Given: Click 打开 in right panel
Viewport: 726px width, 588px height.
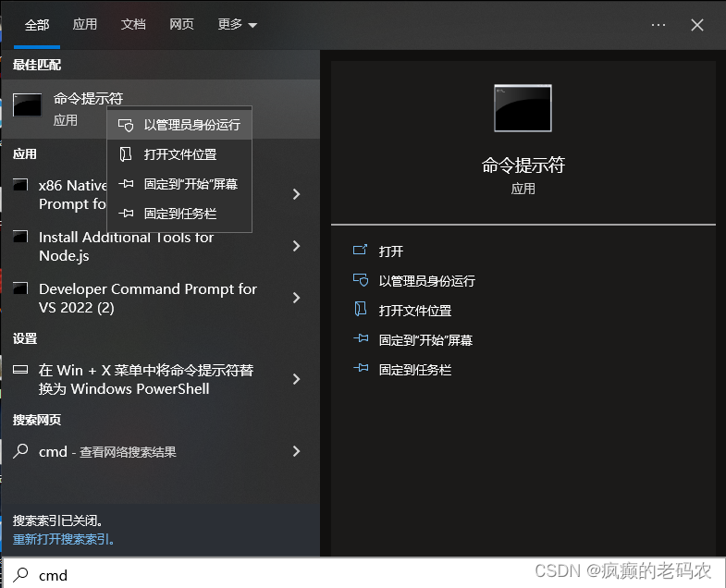Looking at the screenshot, I should tap(391, 251).
